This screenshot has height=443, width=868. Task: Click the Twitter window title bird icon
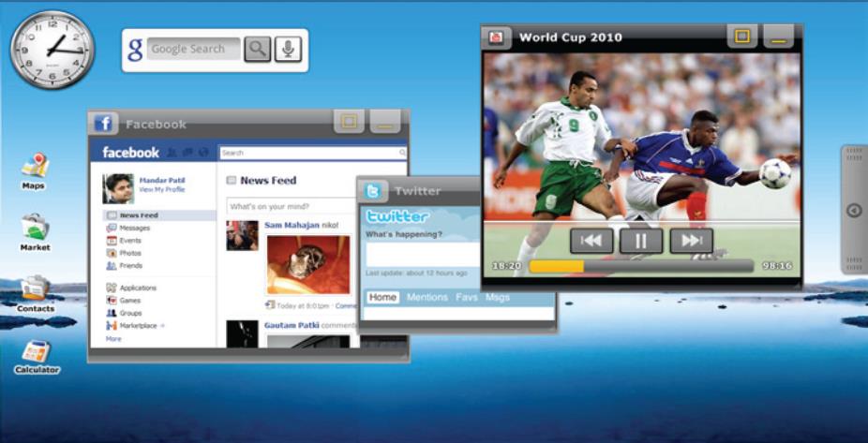click(372, 191)
